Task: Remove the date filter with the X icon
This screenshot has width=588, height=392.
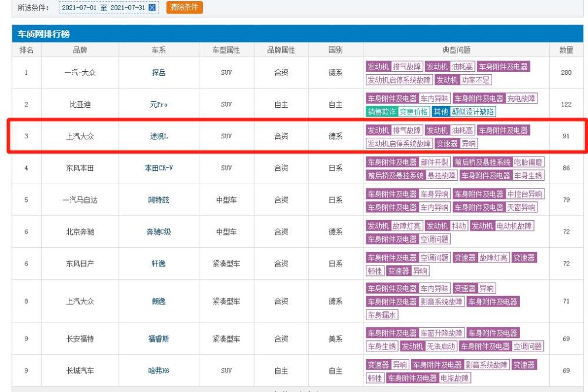Action: point(152,8)
